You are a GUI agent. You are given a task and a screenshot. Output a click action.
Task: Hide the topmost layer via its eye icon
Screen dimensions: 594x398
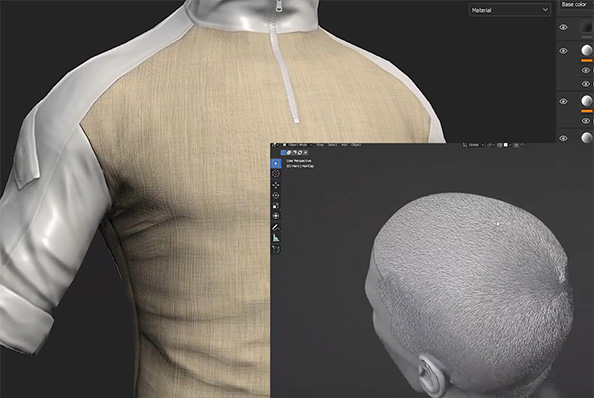tap(563, 27)
